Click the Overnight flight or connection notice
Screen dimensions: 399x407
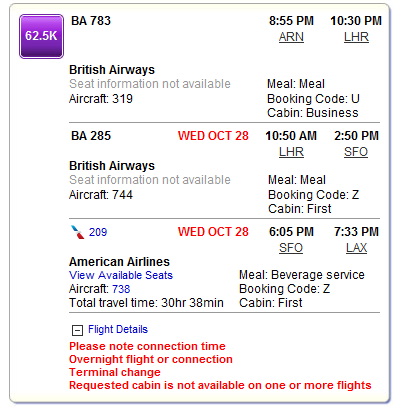151,359
